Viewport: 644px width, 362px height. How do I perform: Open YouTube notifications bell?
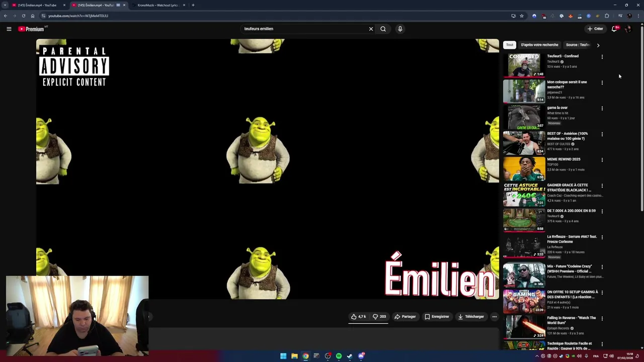[x=614, y=29]
